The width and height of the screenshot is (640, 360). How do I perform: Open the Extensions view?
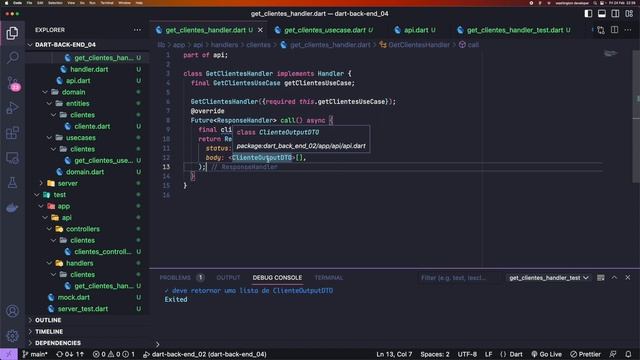(12, 133)
